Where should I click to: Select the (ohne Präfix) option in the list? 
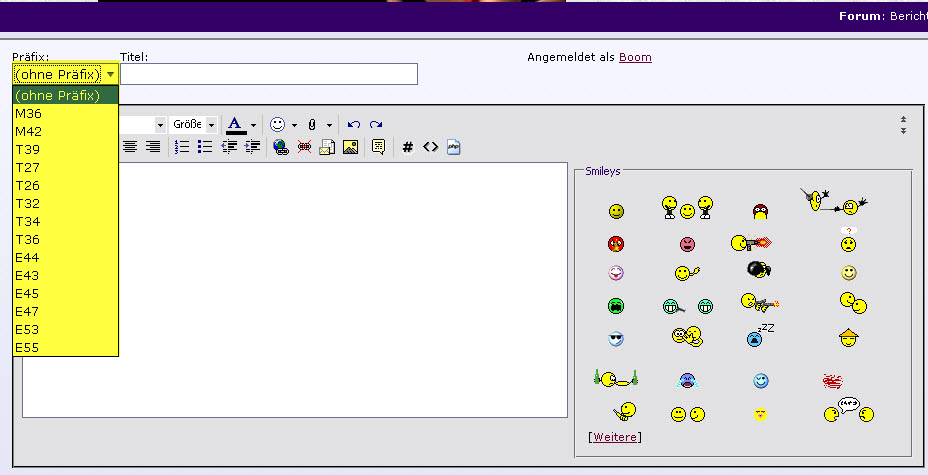point(66,95)
